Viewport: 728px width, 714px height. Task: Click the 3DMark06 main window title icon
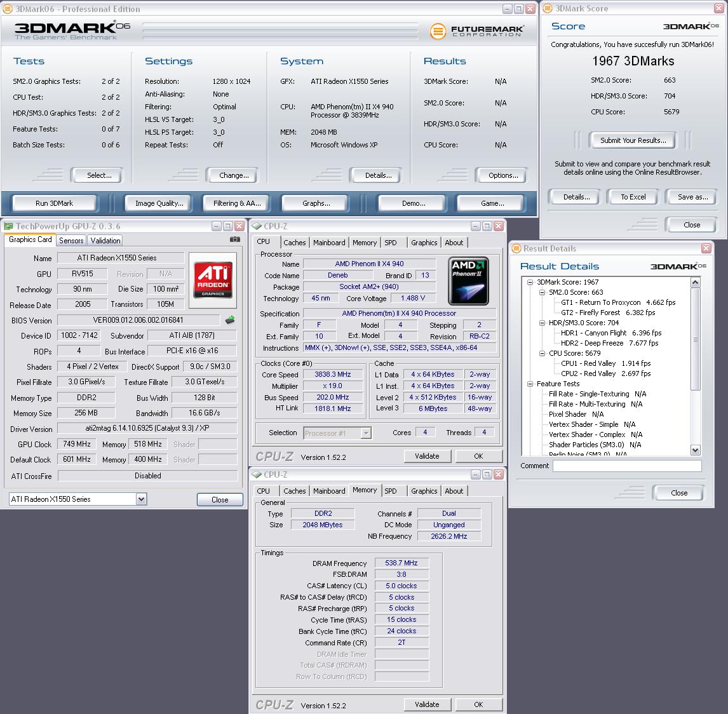point(8,9)
